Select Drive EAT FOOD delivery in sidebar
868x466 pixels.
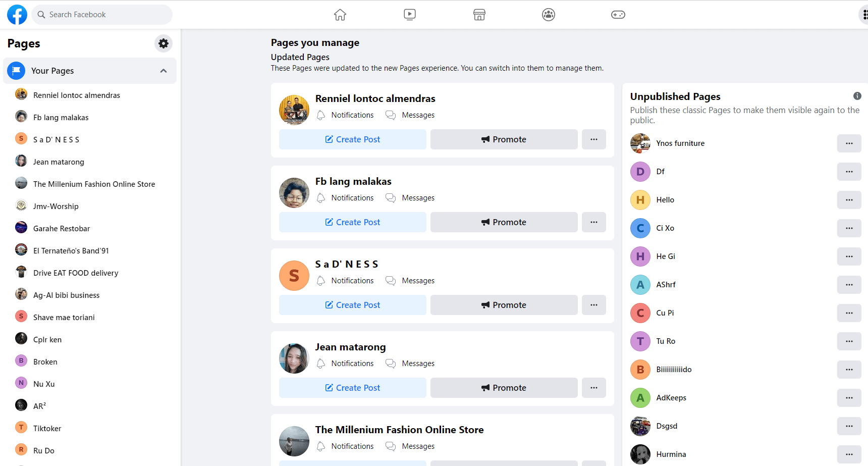coord(90,273)
